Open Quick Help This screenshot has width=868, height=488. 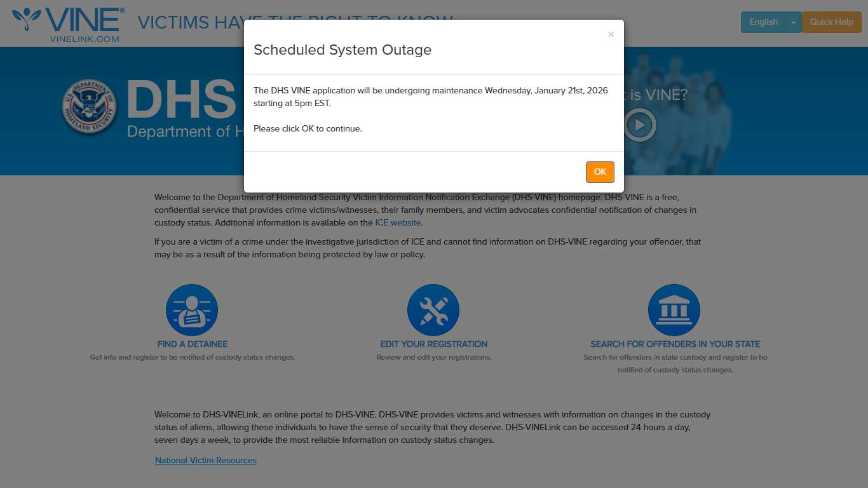click(x=831, y=22)
